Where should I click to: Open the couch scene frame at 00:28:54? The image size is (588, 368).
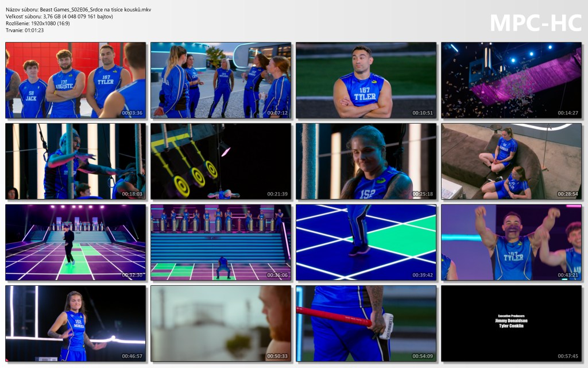click(511, 161)
